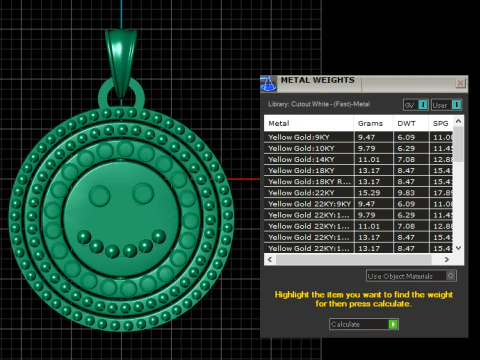The width and height of the screenshot is (480, 360).
Task: Click the smiley face center disc
Action: [x=121, y=218]
